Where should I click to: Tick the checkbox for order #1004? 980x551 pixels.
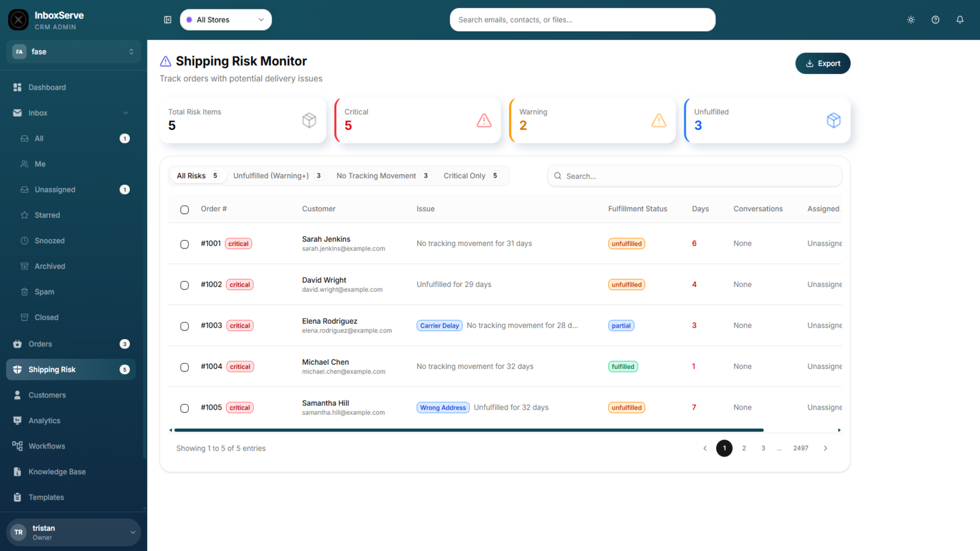[x=184, y=367]
